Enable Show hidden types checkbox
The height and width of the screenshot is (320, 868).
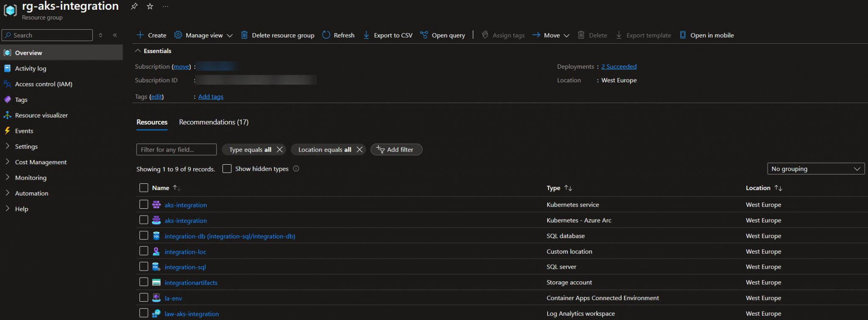[x=227, y=169]
